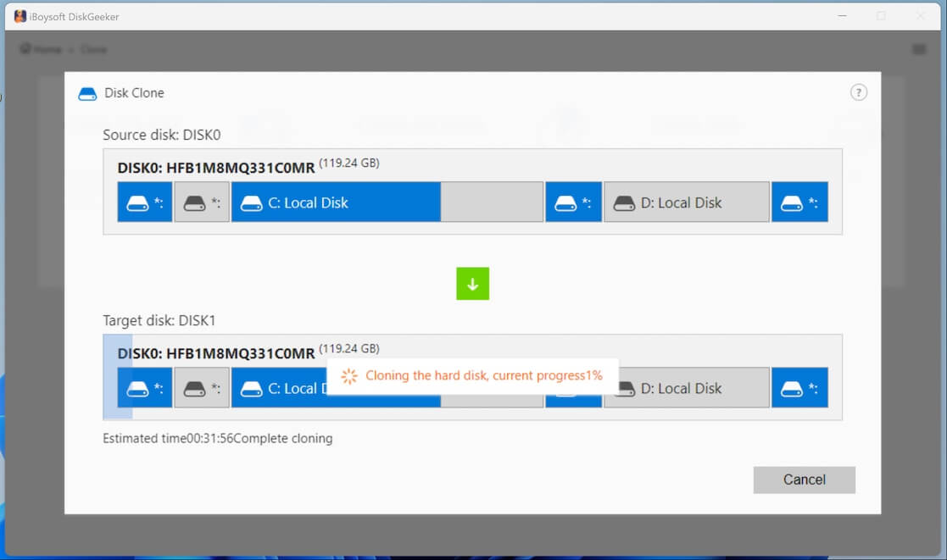Image resolution: width=947 pixels, height=560 pixels.
Task: Select the second gray partition icon on DISK0
Action: point(201,202)
